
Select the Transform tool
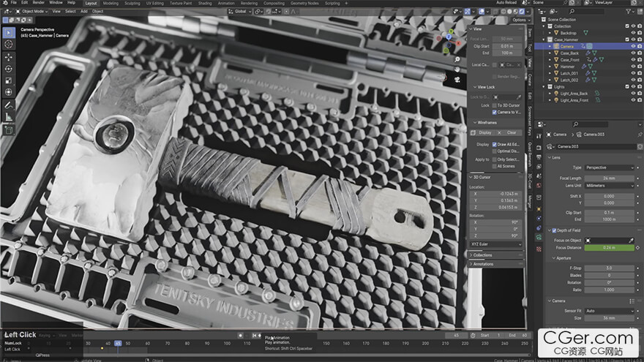coord(9,92)
